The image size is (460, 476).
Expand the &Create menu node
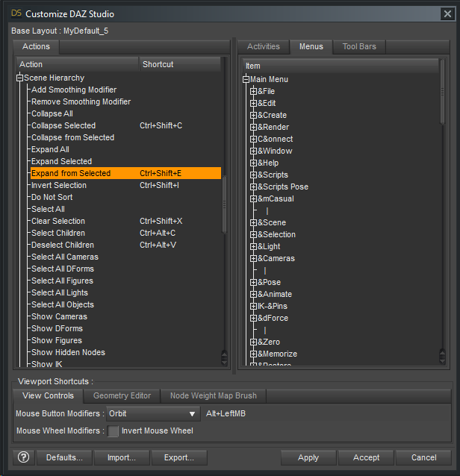click(x=253, y=116)
